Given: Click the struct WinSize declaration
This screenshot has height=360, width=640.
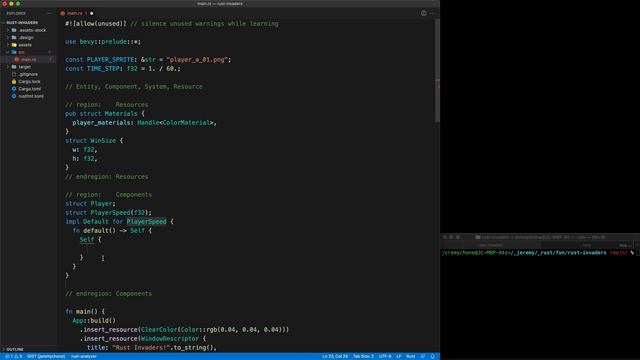Looking at the screenshot, I should [94, 140].
